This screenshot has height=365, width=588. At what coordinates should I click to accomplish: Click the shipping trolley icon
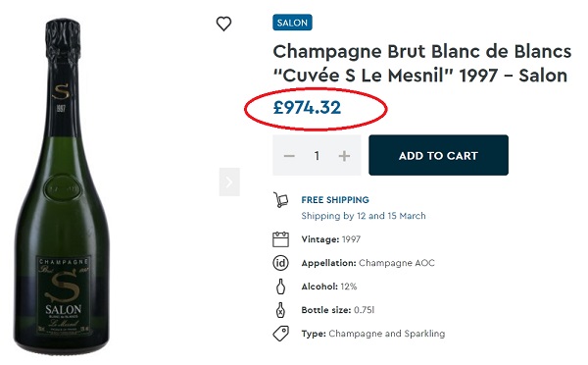tap(280, 200)
